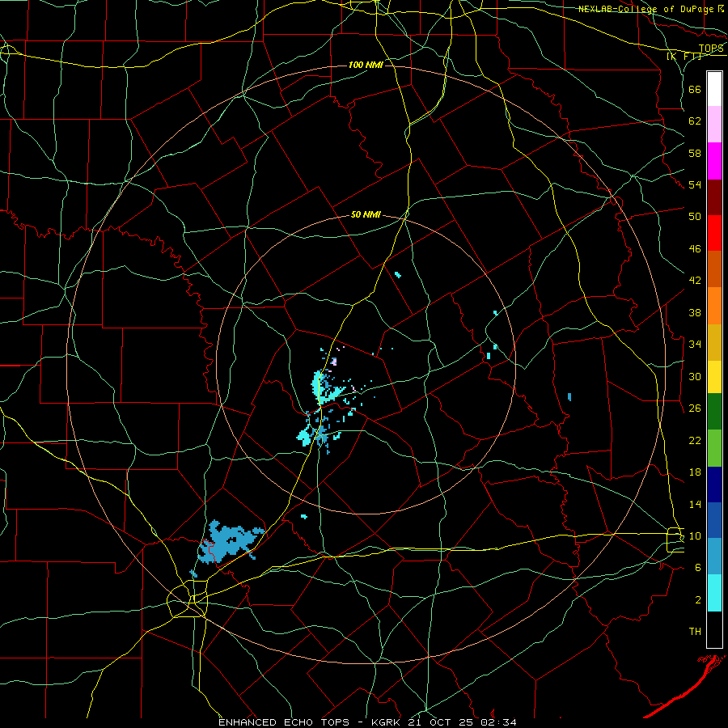Click the magenta 58 kft legend swatch
Image resolution: width=728 pixels, height=728 pixels.
point(714,161)
